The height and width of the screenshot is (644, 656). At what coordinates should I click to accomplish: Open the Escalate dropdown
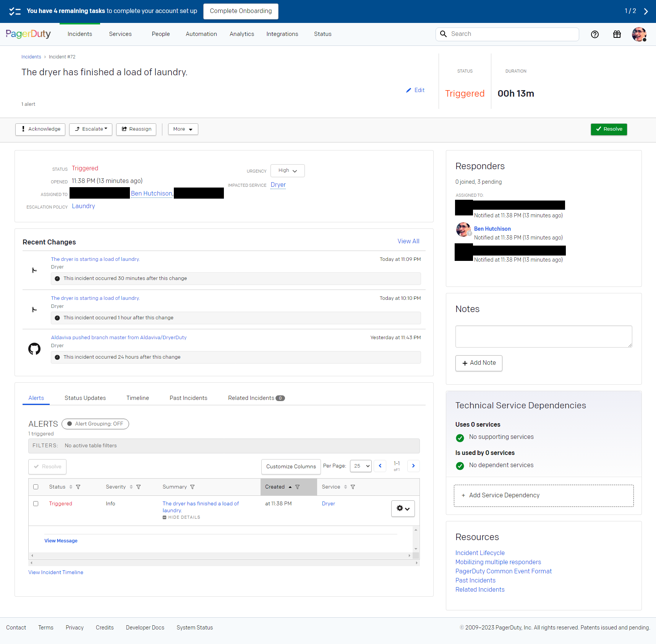pyautogui.click(x=91, y=129)
